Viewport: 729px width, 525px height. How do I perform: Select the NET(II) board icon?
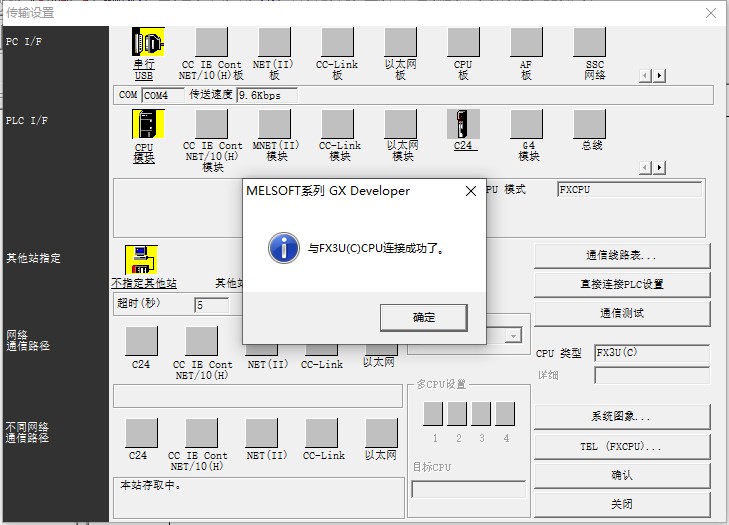point(274,41)
